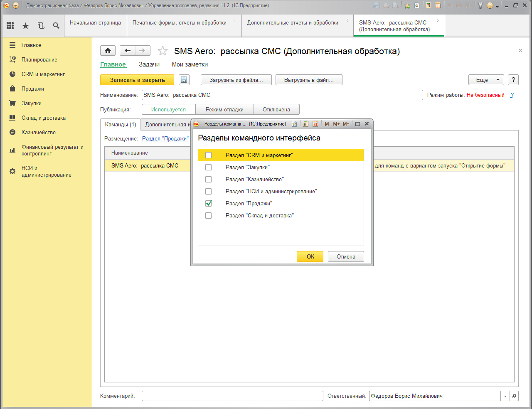Check the Раздел "Склад и доставка" checkbox

pos(209,215)
